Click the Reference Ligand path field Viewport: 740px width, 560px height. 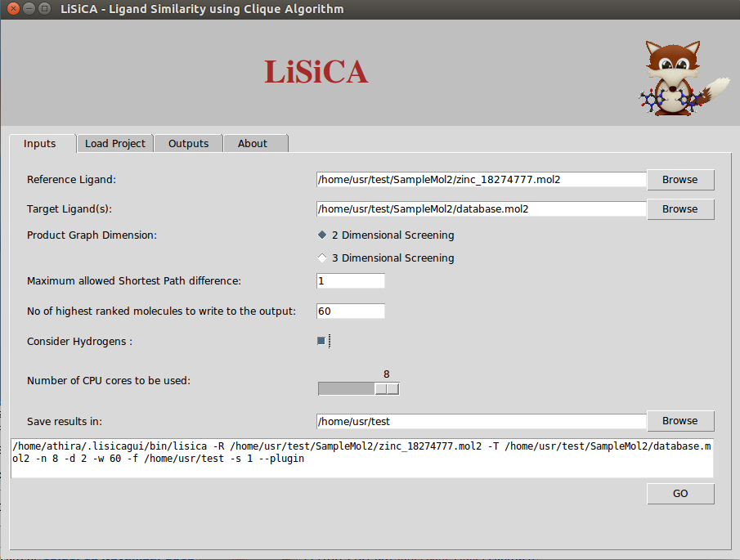tap(481, 179)
